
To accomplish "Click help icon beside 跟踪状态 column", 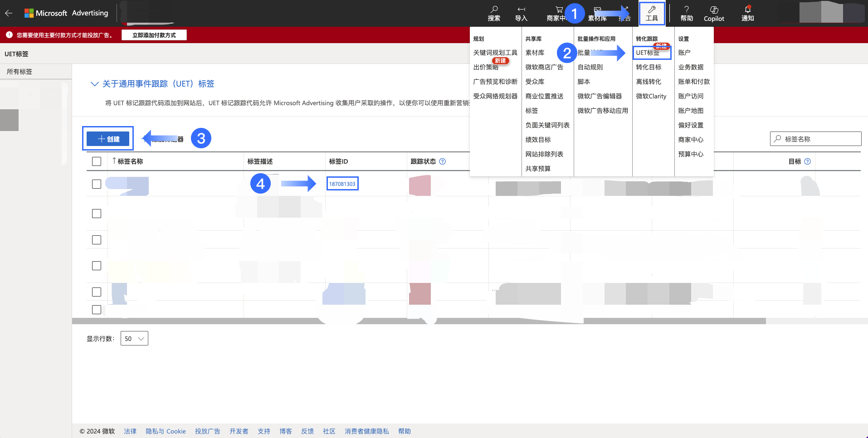I will (x=443, y=161).
